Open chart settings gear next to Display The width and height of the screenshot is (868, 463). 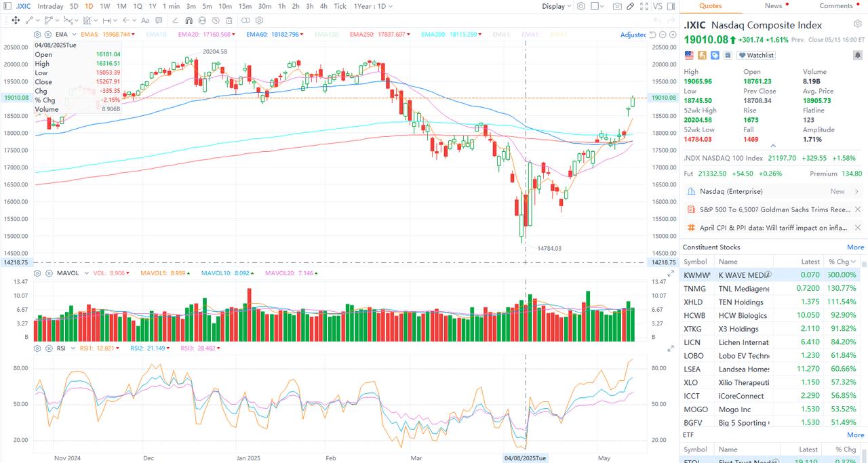[x=581, y=6]
